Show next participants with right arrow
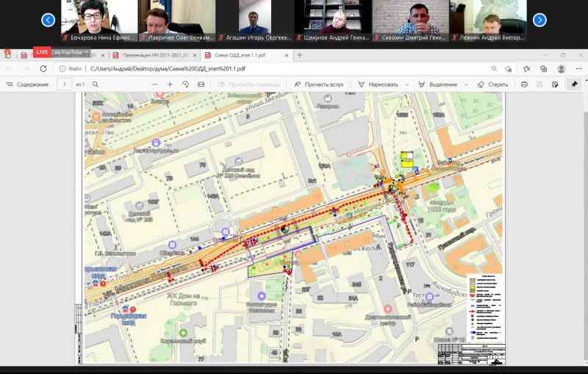 [x=539, y=20]
